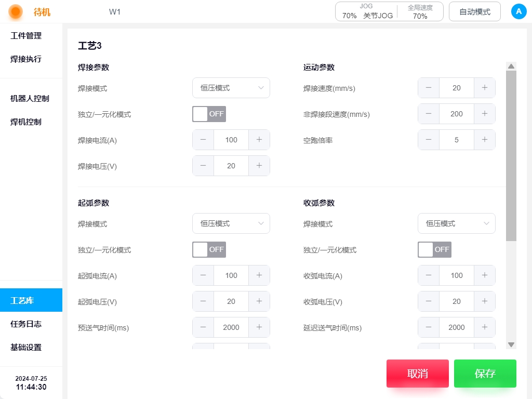Decrease 非焊接段速度(mm/s) with minus icon
Viewport: 532px width, 399px height.
click(x=429, y=114)
